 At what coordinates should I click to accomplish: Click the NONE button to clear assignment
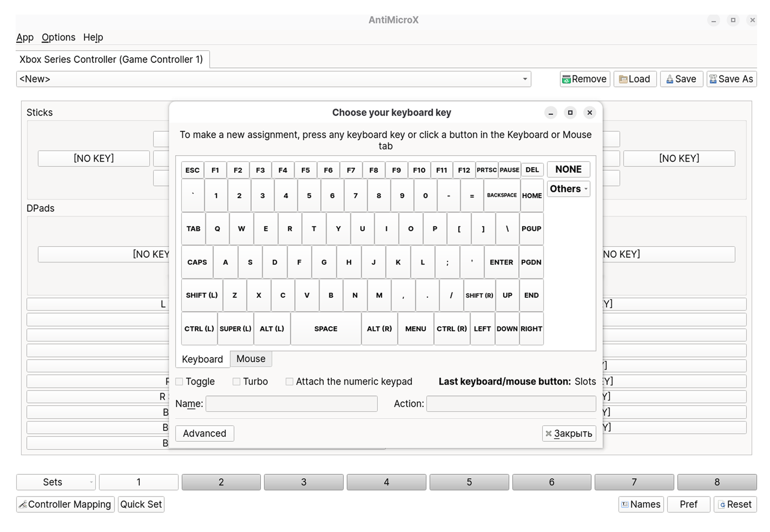[568, 169]
